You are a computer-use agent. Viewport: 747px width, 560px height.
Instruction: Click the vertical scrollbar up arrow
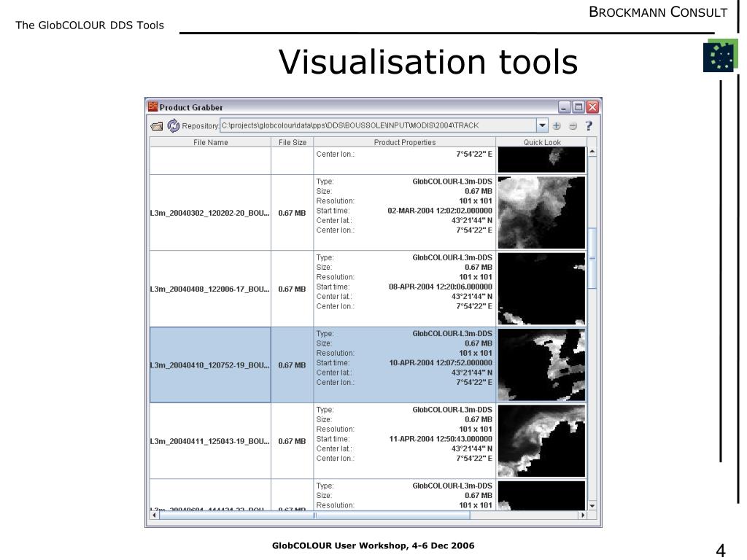tap(592, 152)
